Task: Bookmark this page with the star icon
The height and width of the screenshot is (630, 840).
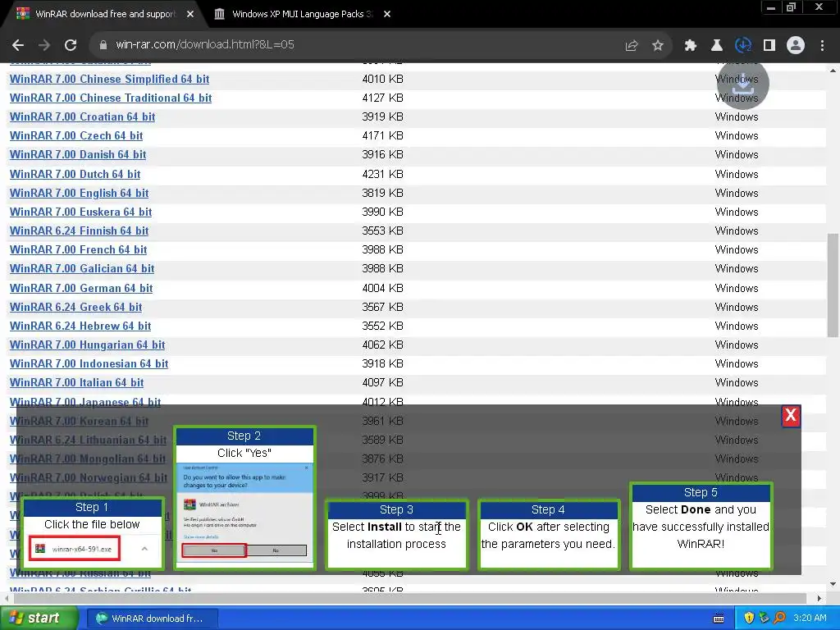Action: 658,46
